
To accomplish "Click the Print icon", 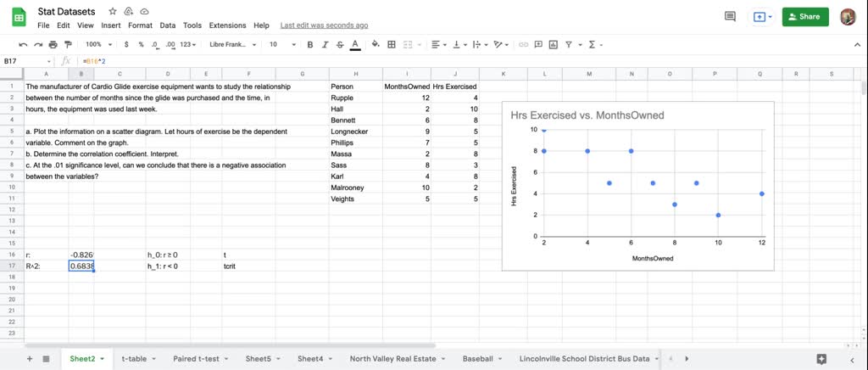I will coord(53,44).
